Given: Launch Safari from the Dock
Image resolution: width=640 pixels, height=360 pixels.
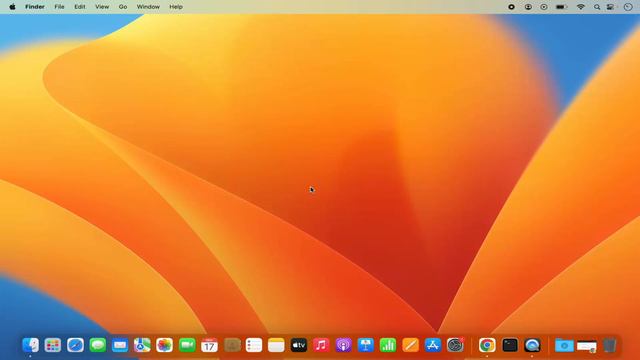Looking at the screenshot, I should click(76, 345).
